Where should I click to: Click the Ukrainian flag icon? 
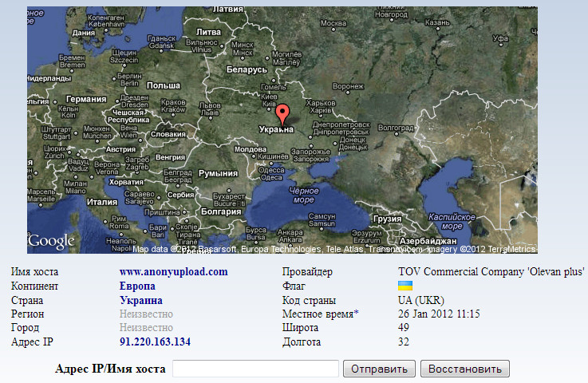(405, 286)
